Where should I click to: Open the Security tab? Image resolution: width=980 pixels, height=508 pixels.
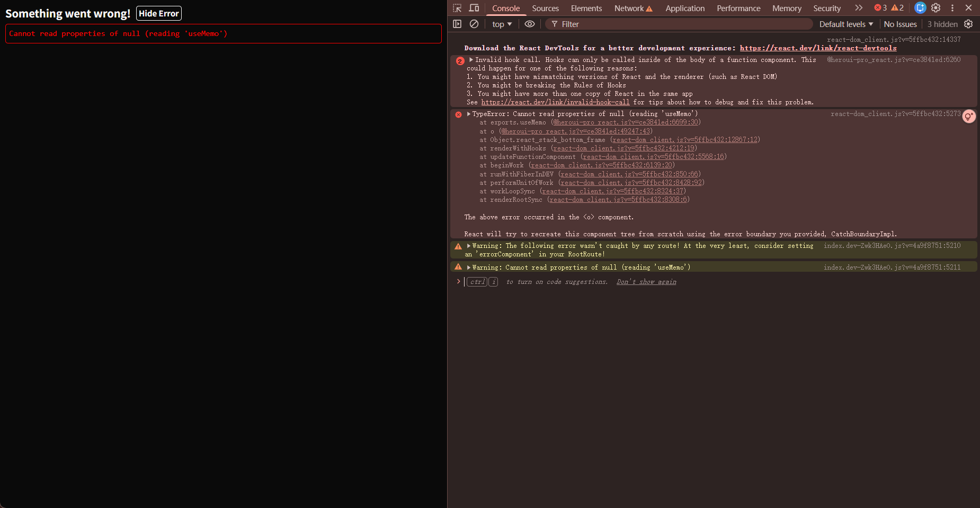click(827, 8)
